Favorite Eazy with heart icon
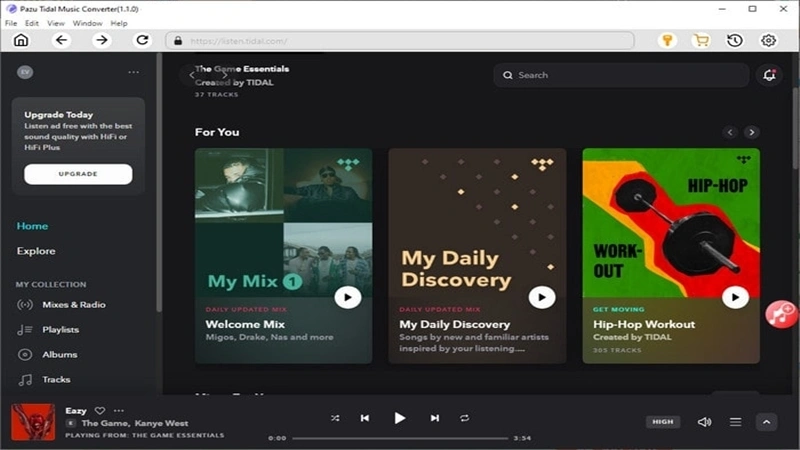This screenshot has width=800, height=450. coord(100,410)
